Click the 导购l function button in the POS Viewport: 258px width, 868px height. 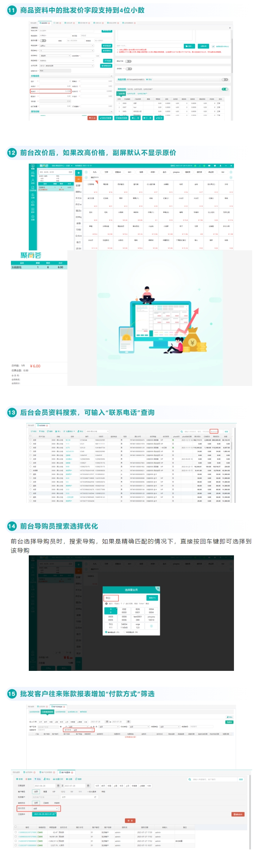tap(78, 230)
